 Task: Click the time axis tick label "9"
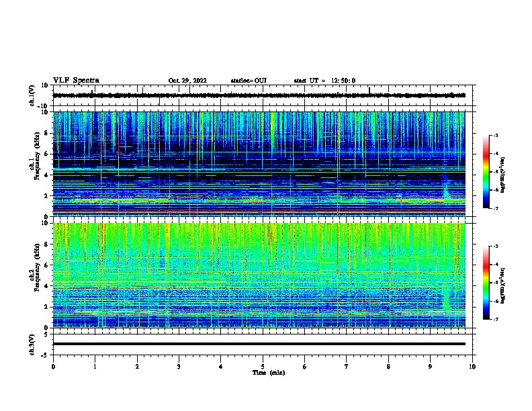tap(430, 367)
